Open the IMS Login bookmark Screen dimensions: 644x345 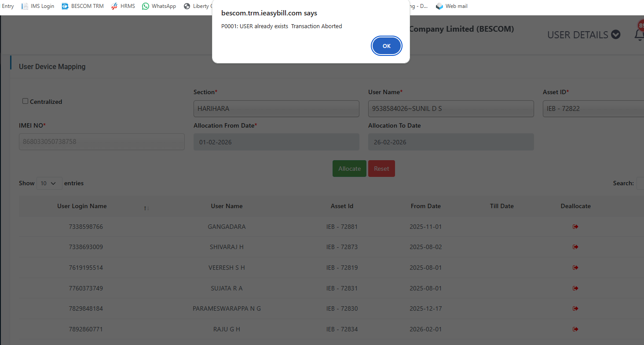coord(38,6)
